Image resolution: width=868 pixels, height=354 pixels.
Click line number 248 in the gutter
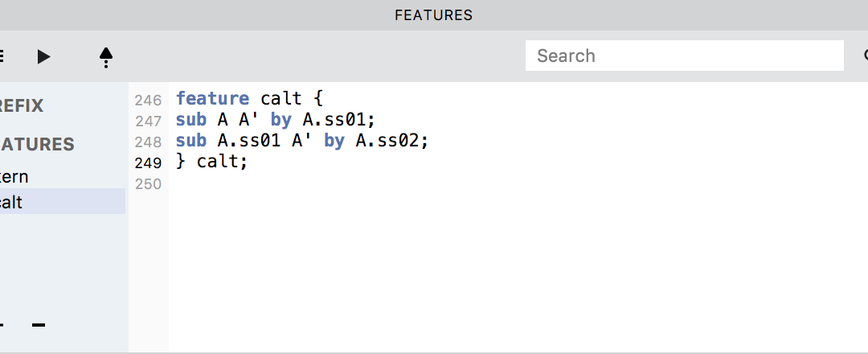[148, 142]
